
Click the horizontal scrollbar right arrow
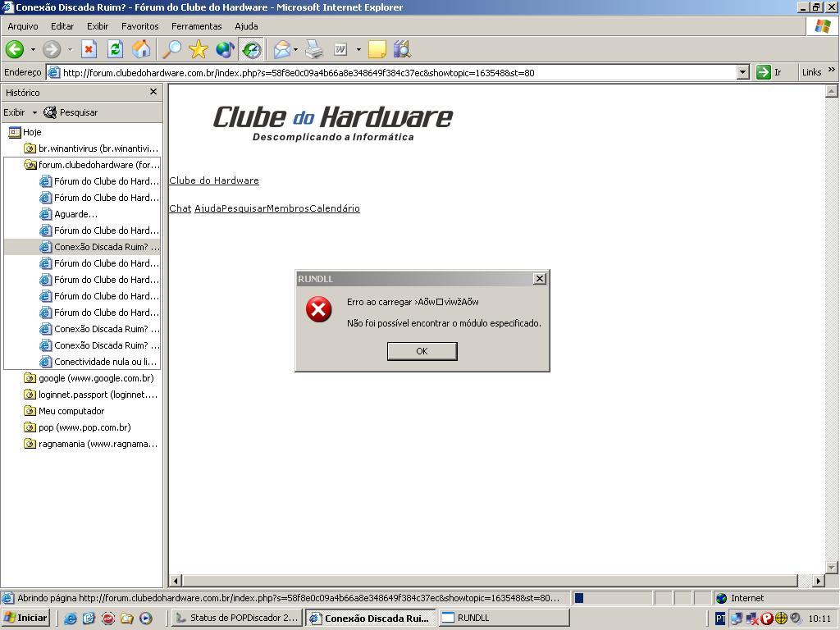pos(818,580)
